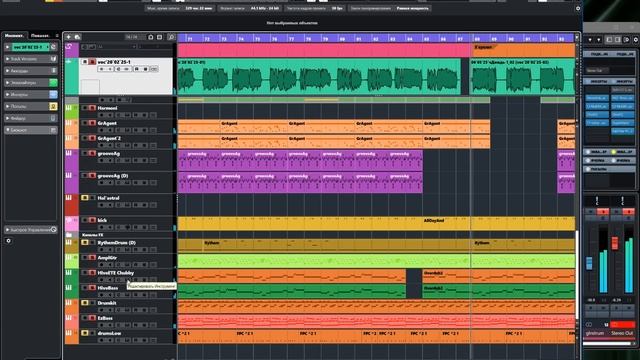Click Quick Controls section icon in inspector

point(53,230)
